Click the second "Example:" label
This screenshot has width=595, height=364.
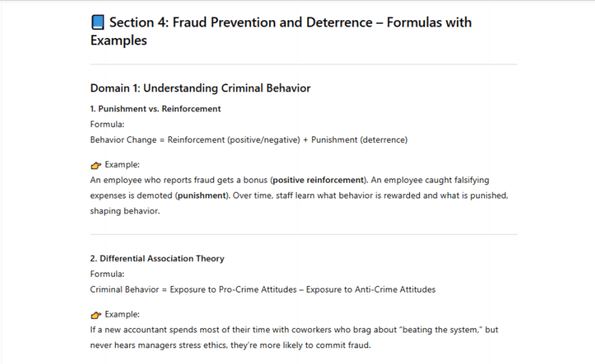(122, 314)
